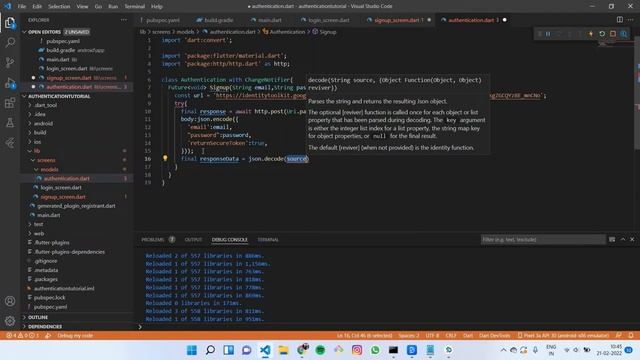Open the Accounts icon in activity bar
This screenshot has width=640, height=360.
[10, 301]
